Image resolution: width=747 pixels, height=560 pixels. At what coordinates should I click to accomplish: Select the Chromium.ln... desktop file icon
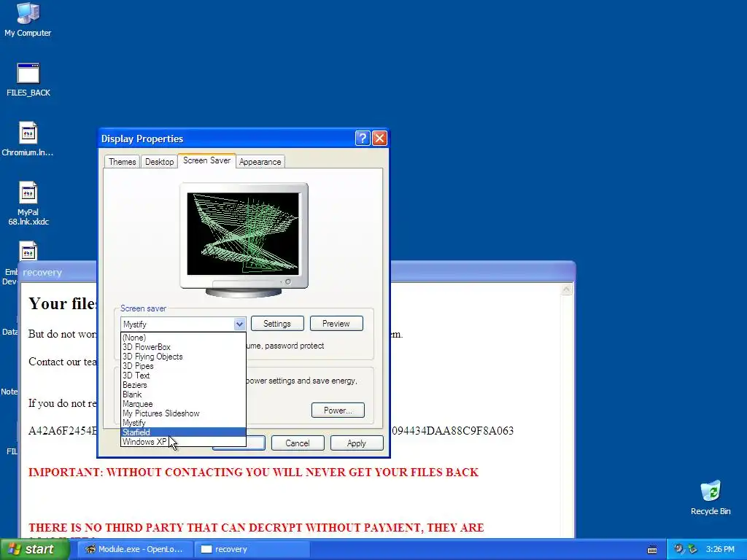tap(28, 139)
